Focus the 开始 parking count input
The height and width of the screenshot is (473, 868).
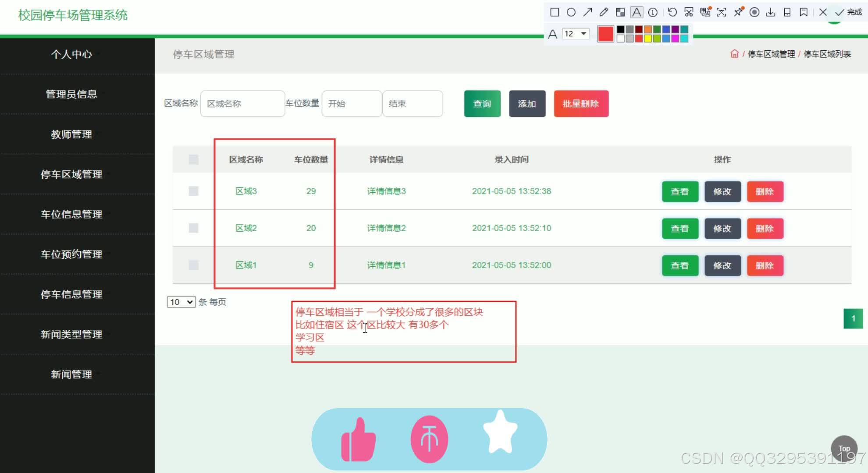point(352,104)
